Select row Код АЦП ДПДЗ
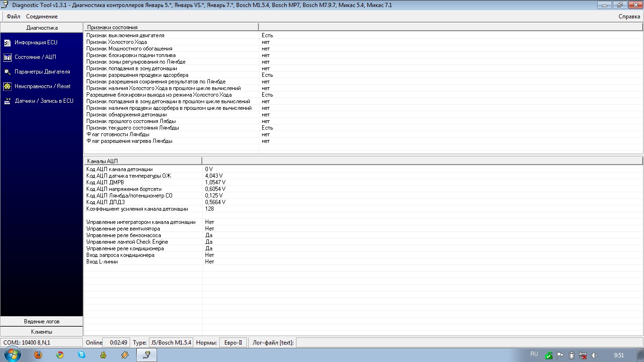The image size is (644, 362). pos(363,202)
